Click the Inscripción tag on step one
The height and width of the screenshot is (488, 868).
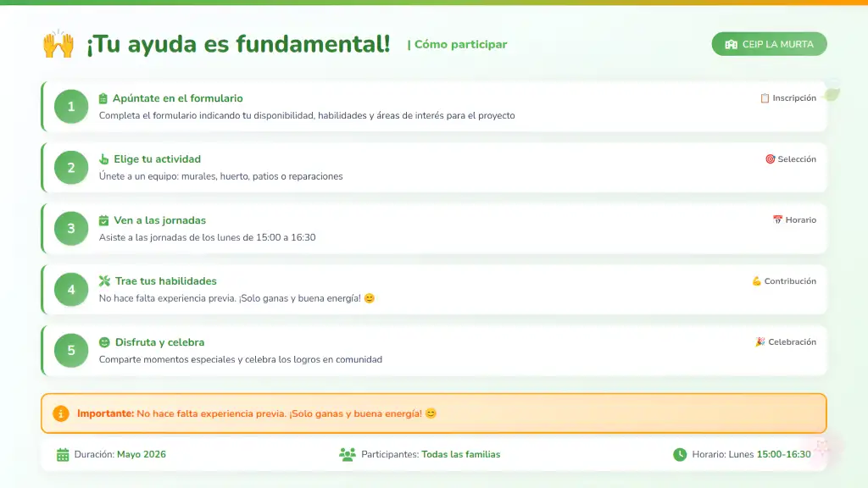787,98
